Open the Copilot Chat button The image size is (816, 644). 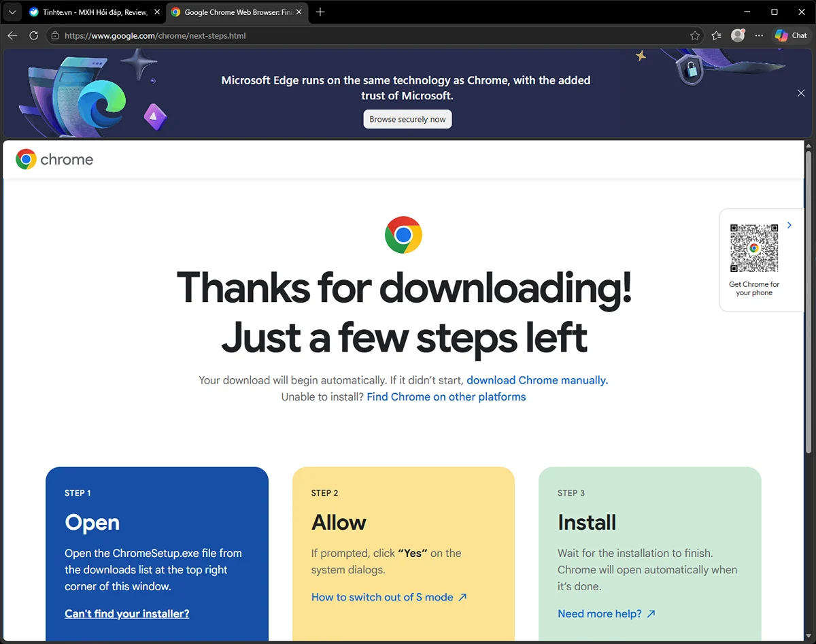(792, 35)
